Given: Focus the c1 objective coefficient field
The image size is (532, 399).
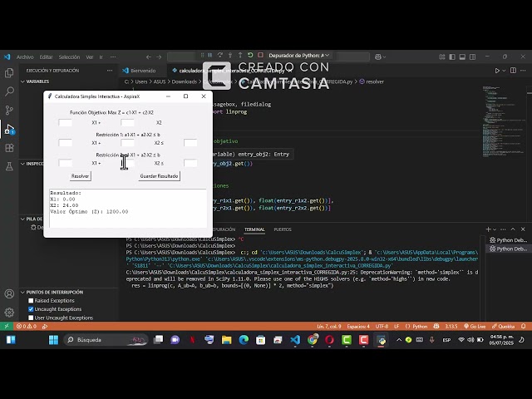Looking at the screenshot, I should 65,122.
